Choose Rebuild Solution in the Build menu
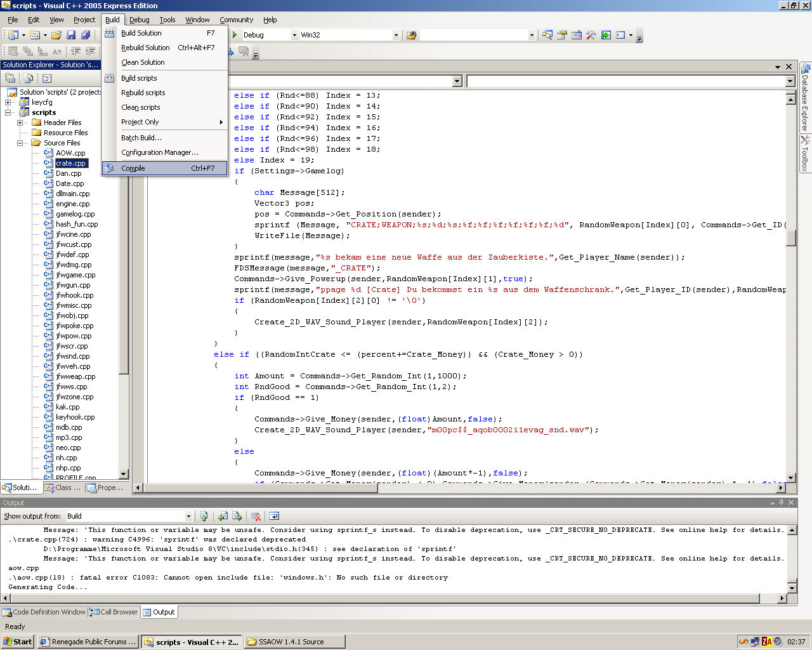Screen dimensions: 812x650 [x=145, y=48]
